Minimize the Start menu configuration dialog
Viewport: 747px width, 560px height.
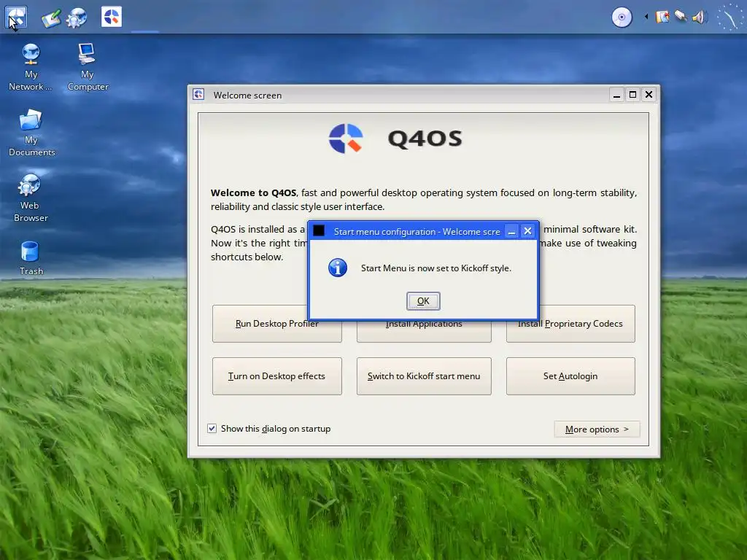511,231
